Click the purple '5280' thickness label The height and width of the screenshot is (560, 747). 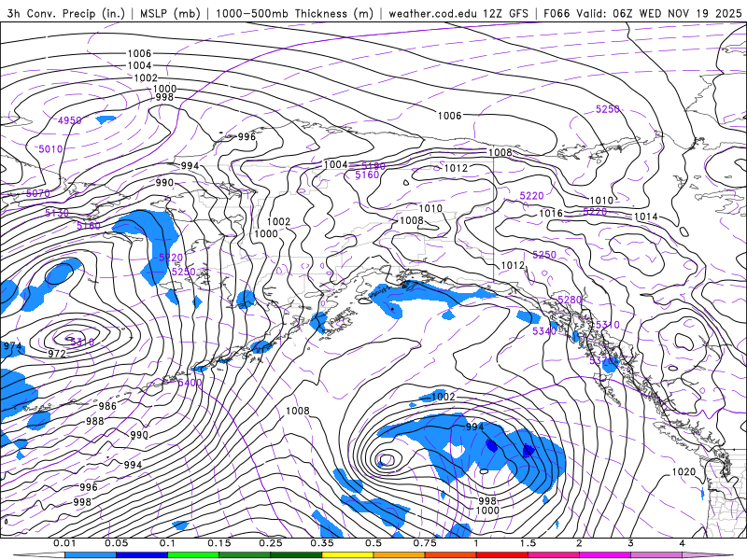point(570,300)
